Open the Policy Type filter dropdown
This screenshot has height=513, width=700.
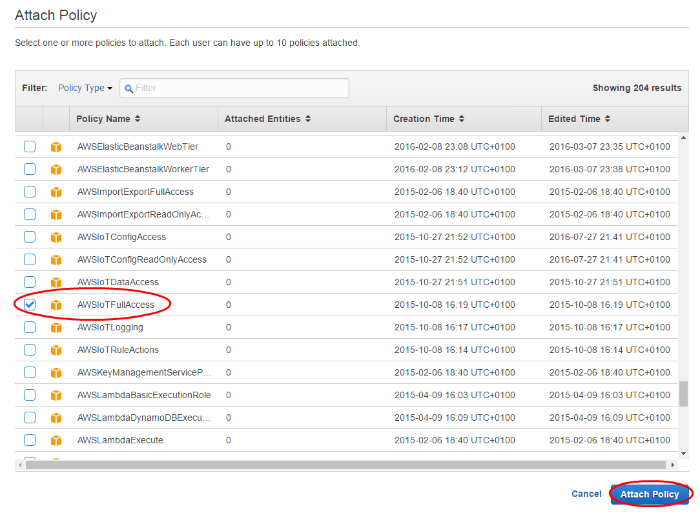(85, 88)
